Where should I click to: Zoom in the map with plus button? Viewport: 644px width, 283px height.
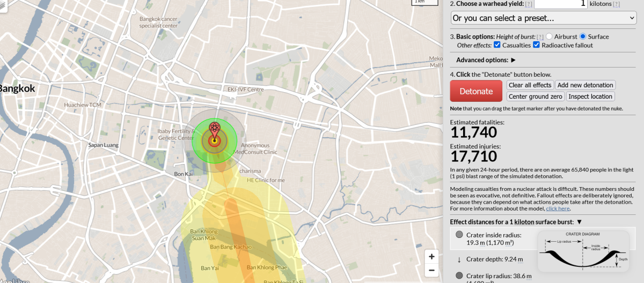coord(431,257)
